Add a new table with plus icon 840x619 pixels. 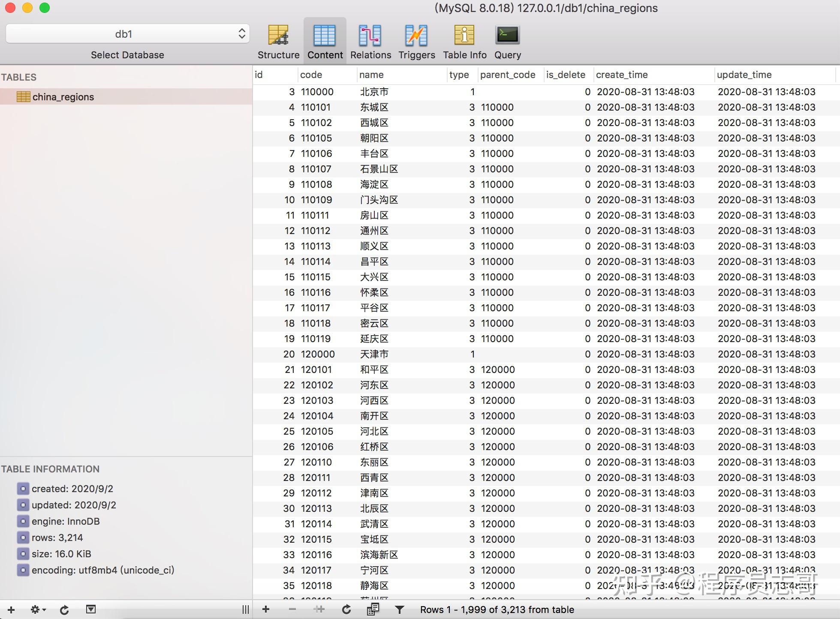(x=11, y=610)
